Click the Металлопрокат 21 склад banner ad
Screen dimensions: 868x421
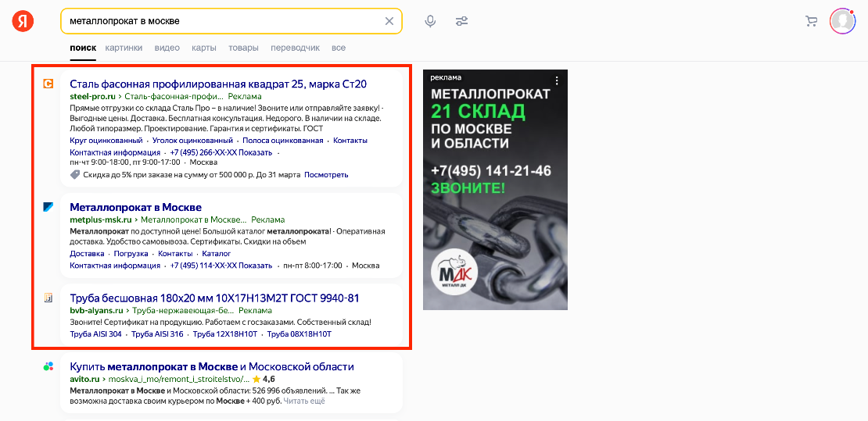coord(496,190)
